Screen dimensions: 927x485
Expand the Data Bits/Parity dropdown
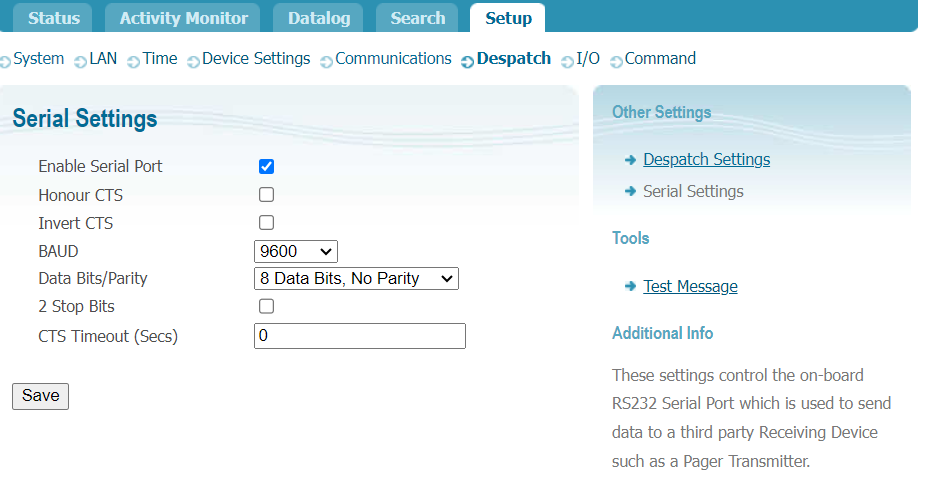pyautogui.click(x=356, y=279)
